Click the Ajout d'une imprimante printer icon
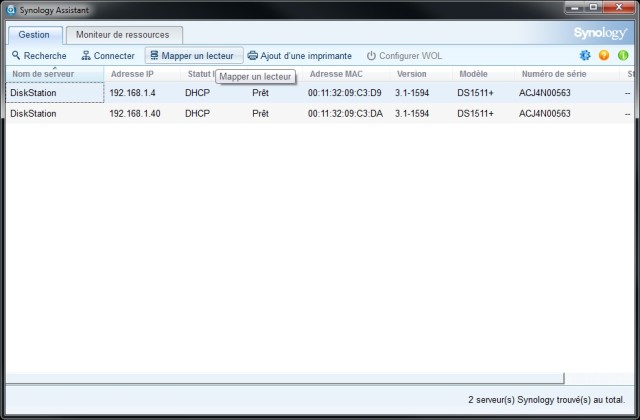 click(253, 56)
